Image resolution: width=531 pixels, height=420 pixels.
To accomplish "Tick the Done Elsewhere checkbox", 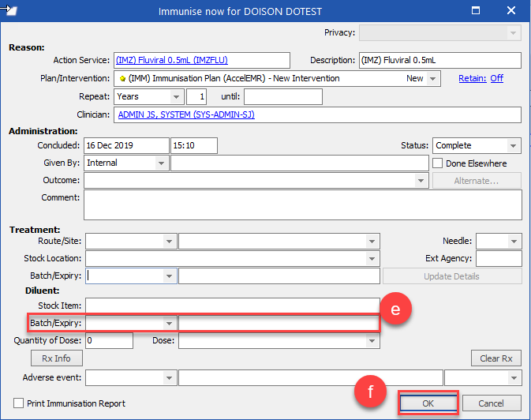I will [438, 163].
